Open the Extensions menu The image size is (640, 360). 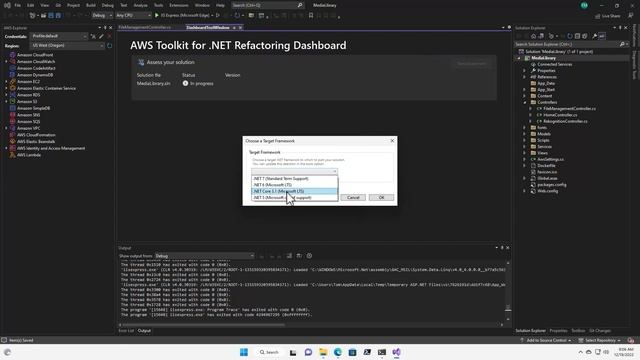tap(179, 5)
